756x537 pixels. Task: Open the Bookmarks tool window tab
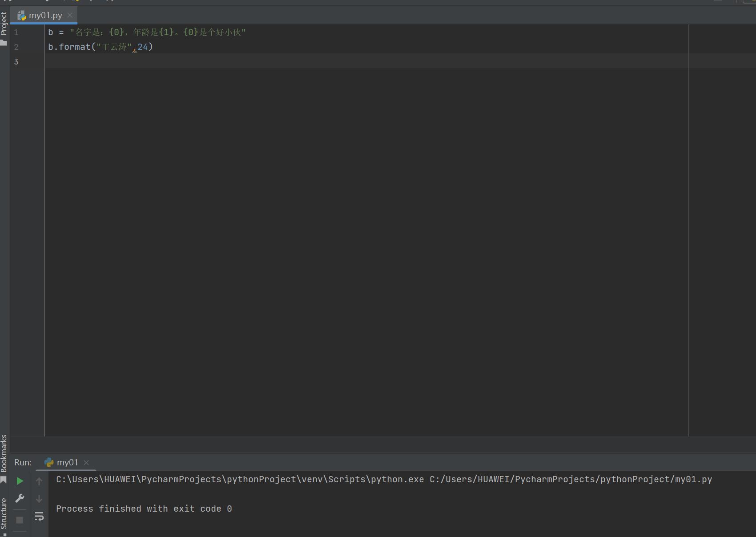pyautogui.click(x=4, y=458)
